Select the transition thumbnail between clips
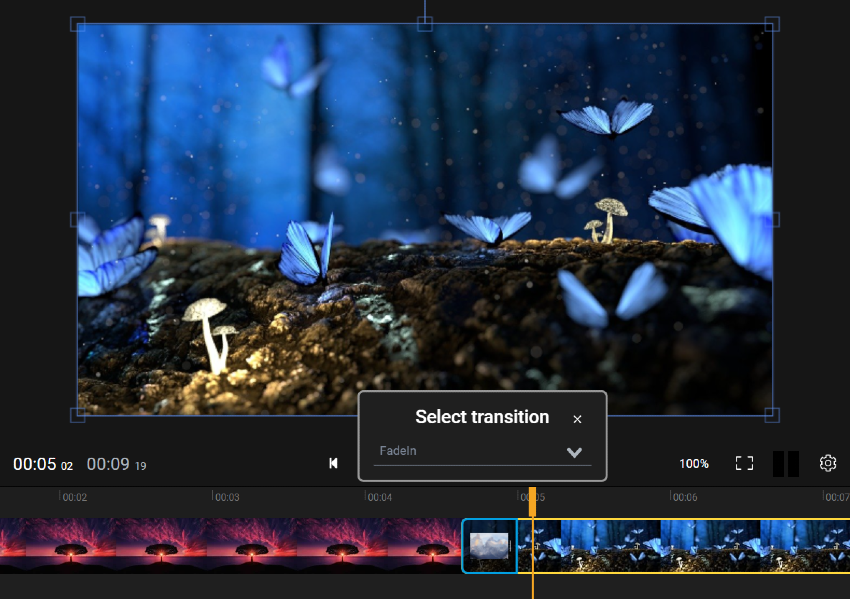Viewport: 850px width, 599px height. [490, 546]
